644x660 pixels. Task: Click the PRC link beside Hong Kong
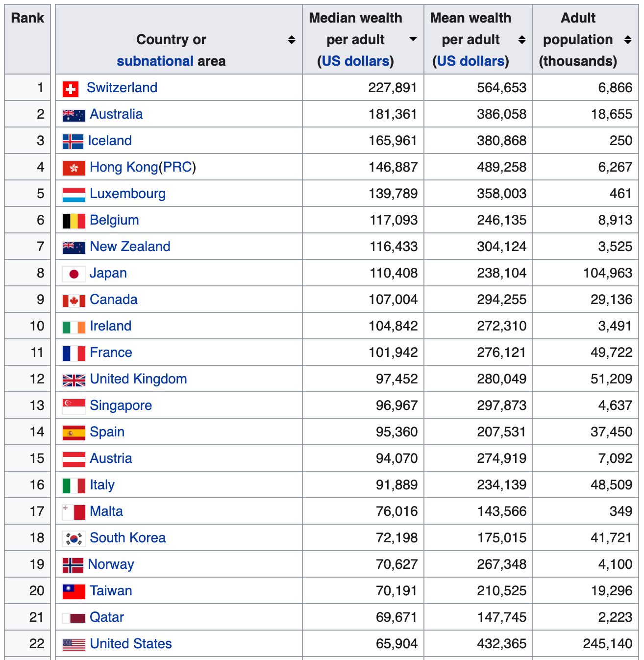[177, 167]
